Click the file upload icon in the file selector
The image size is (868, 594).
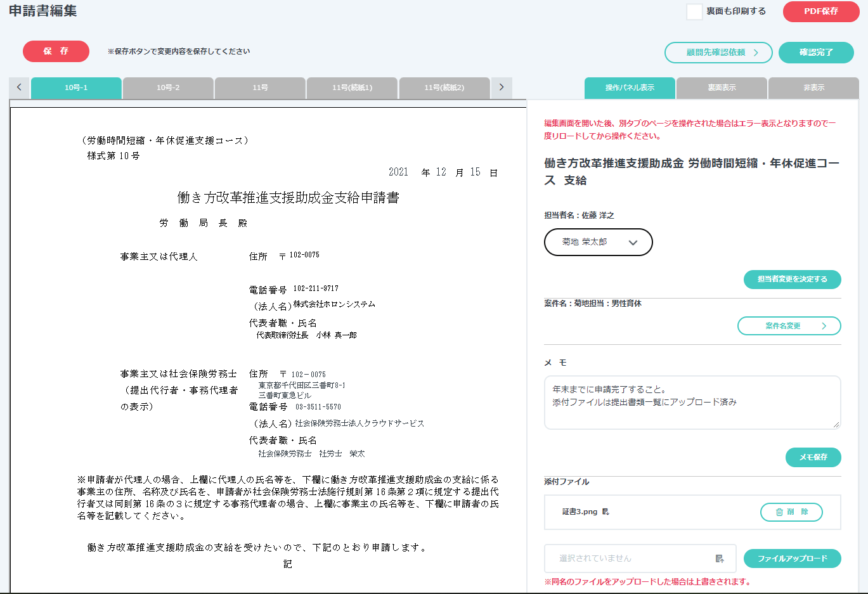(x=720, y=558)
